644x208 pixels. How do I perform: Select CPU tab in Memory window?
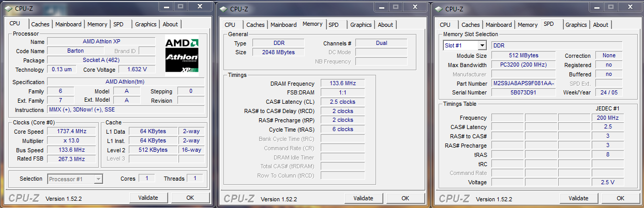pos(230,25)
